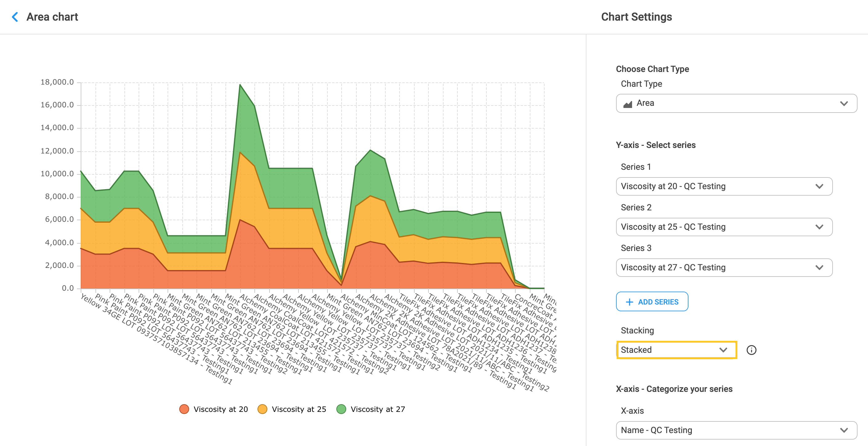Viewport: 868px width, 446px height.
Task: Click the chevron arrow in Chart Type dropdown
Action: 844,103
